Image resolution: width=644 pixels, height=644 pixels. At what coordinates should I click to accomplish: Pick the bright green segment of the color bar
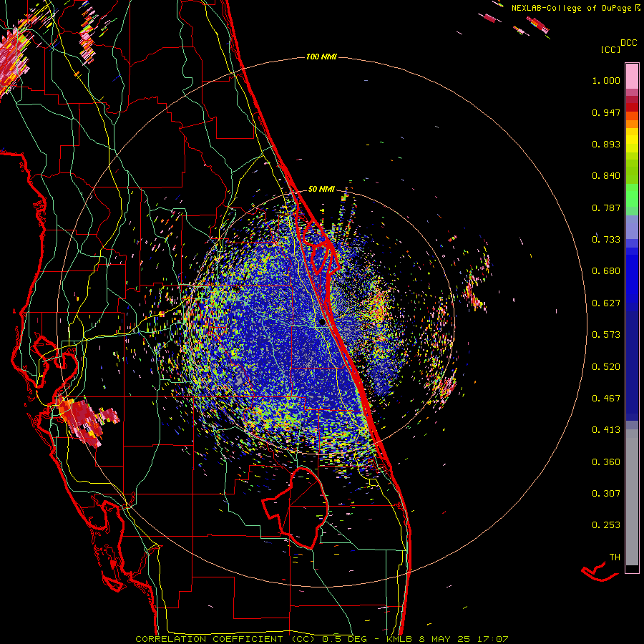pyautogui.click(x=632, y=195)
